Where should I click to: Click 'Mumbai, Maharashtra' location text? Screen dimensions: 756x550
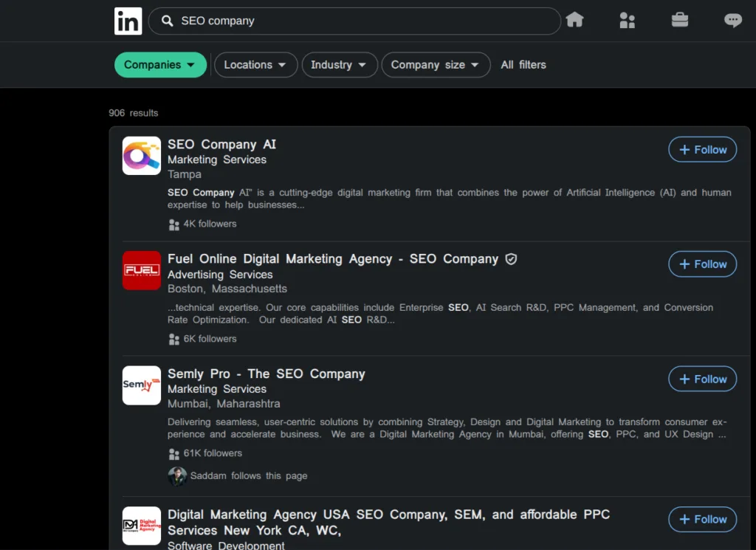click(x=224, y=404)
